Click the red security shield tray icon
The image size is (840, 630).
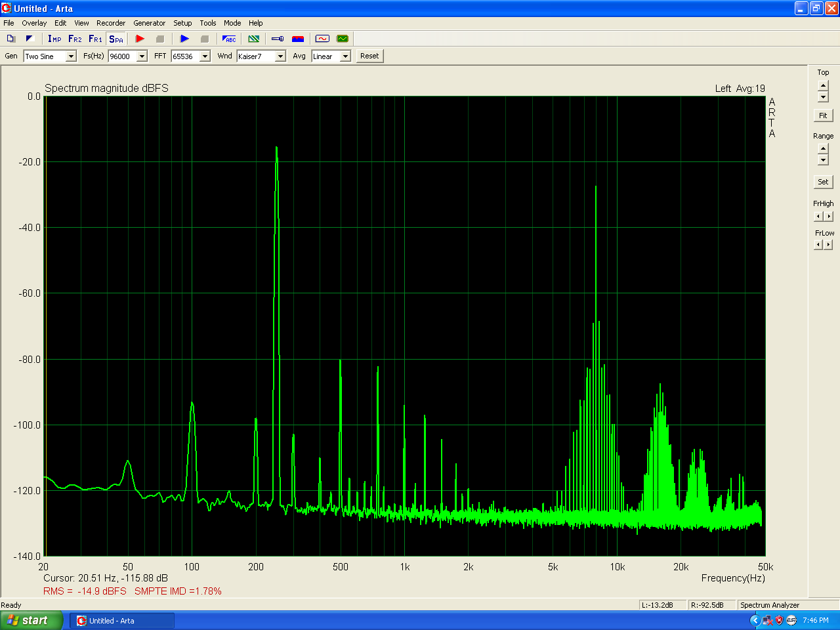point(779,620)
